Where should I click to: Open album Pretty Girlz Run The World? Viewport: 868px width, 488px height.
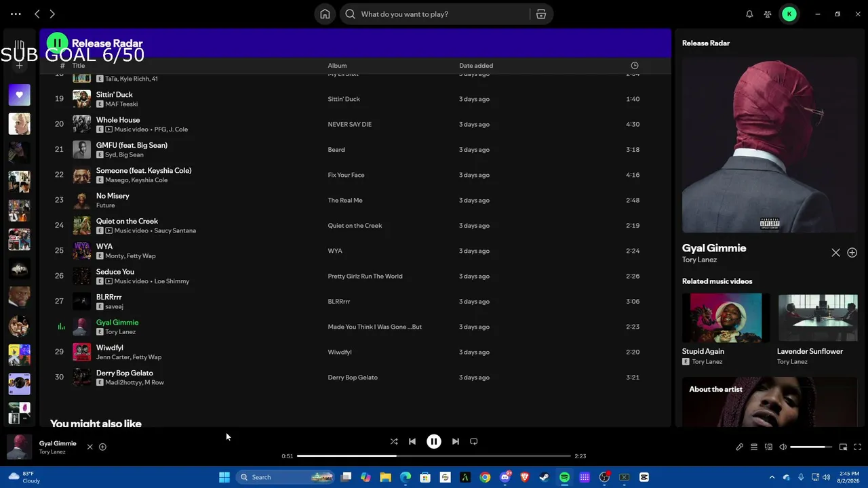point(365,277)
